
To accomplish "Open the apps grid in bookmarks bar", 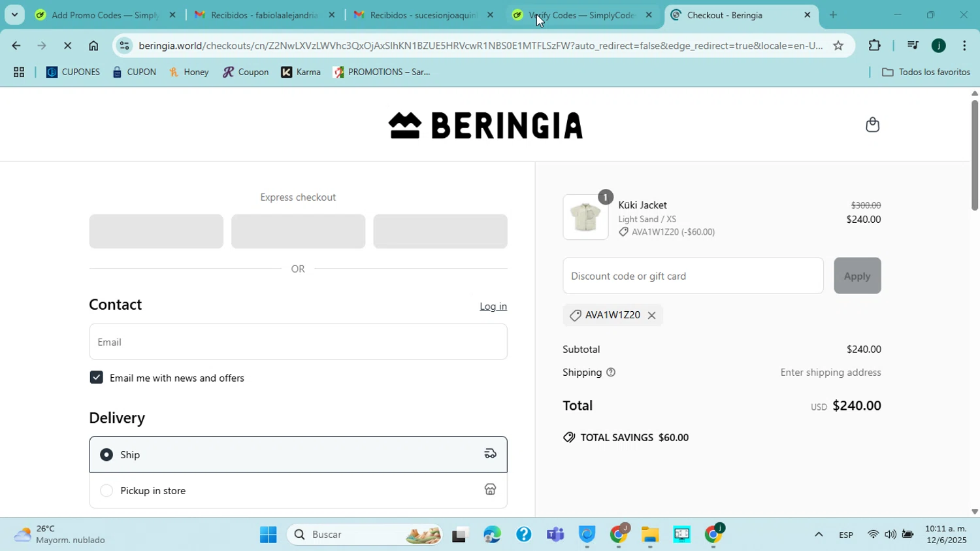I will [19, 73].
